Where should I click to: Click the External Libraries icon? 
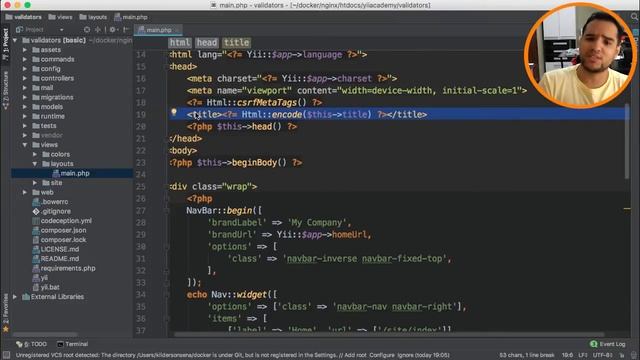point(26,297)
